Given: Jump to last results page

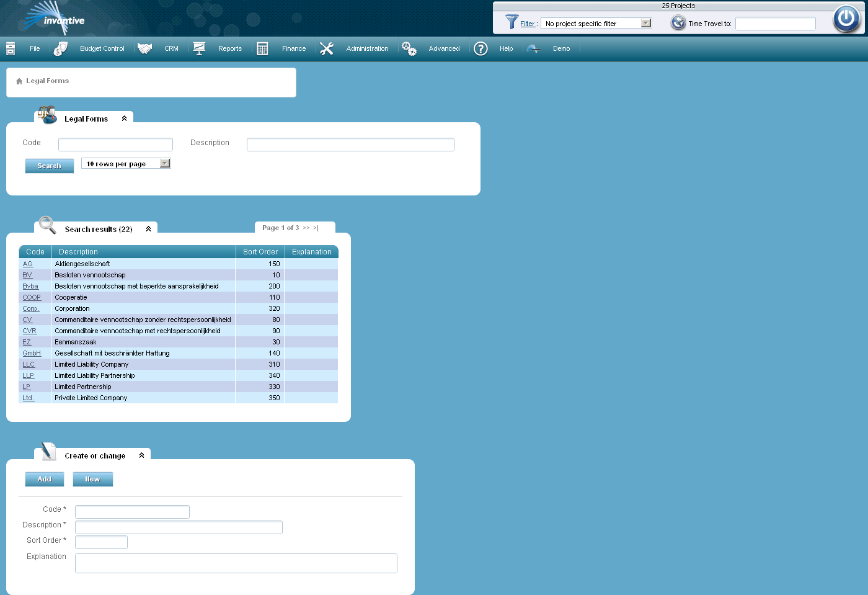Looking at the screenshot, I should pyautogui.click(x=316, y=228).
